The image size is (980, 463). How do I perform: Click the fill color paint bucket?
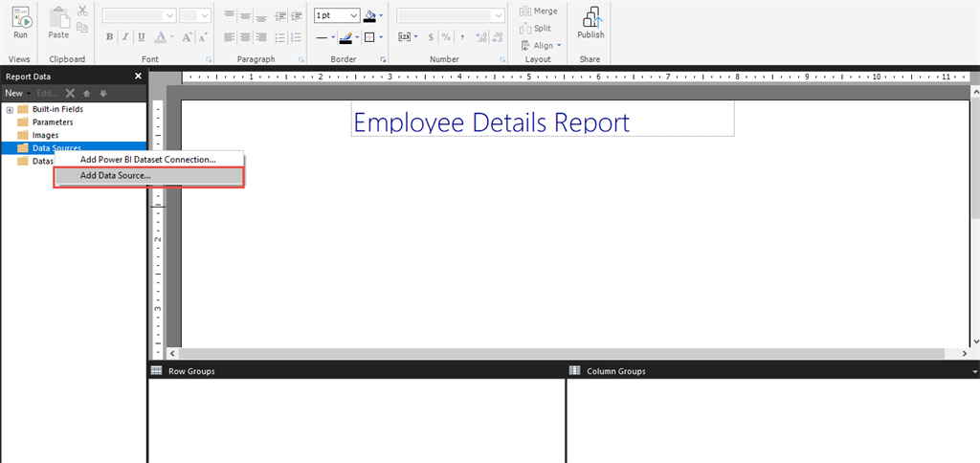tap(371, 15)
